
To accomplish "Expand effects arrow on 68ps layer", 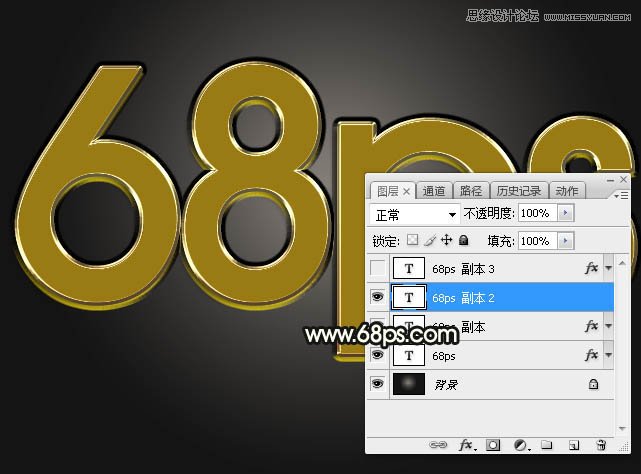I will 608,355.
